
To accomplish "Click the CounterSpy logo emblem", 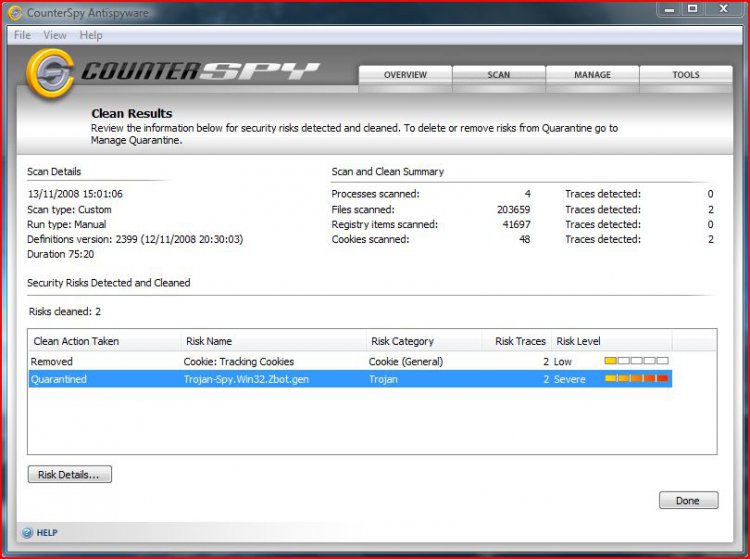I will tap(50, 72).
